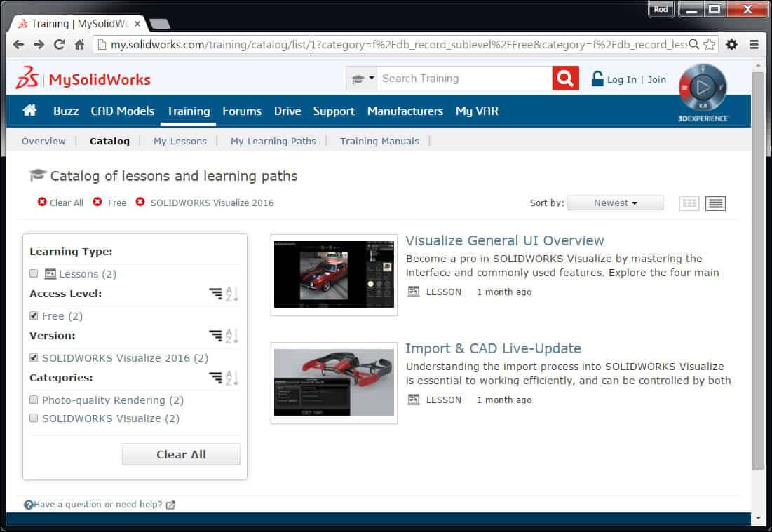Click the Import & CAD Live-Update thumbnail
The width and height of the screenshot is (772, 532).
tap(334, 382)
